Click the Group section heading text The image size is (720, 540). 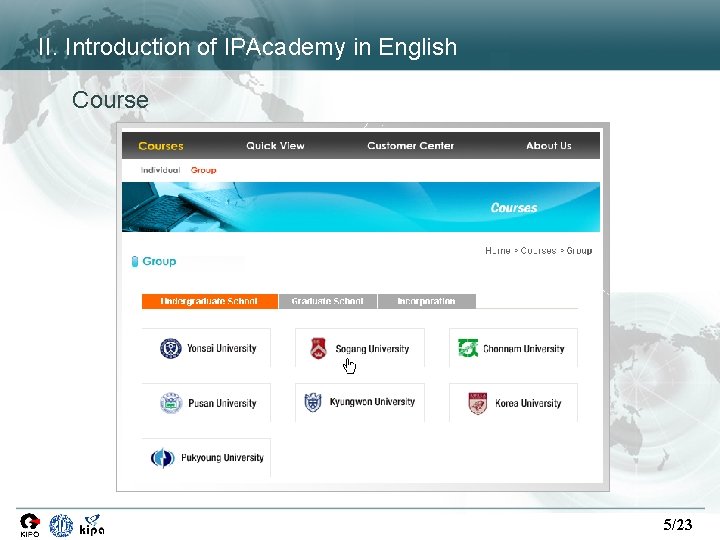pos(159,261)
